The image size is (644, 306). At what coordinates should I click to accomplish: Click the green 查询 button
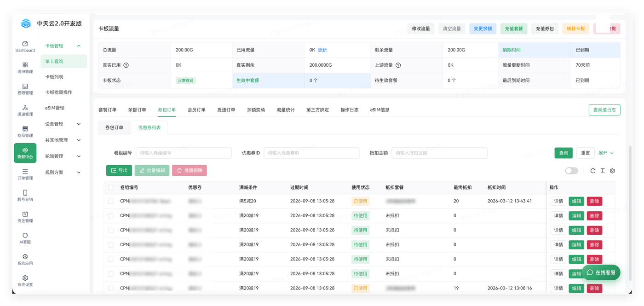pos(563,153)
